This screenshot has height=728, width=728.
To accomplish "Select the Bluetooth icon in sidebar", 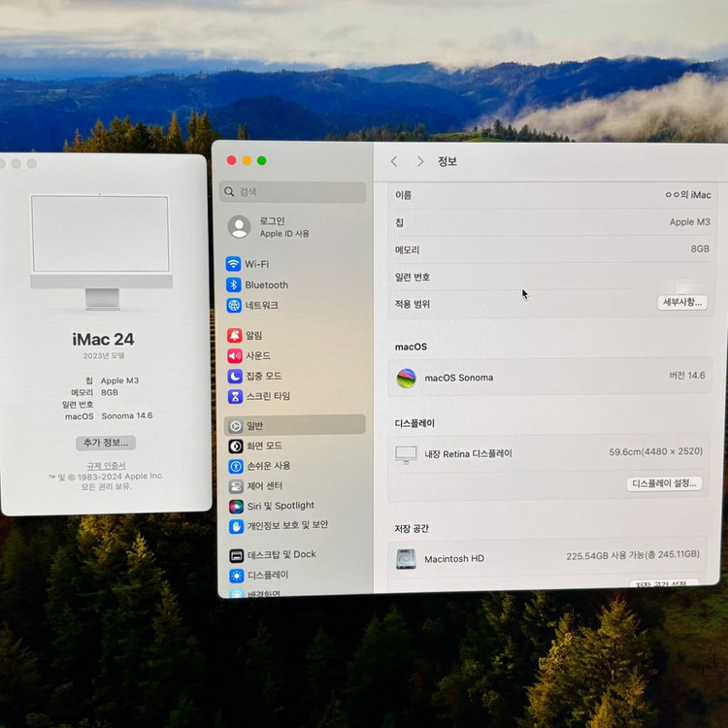I will coord(234,285).
